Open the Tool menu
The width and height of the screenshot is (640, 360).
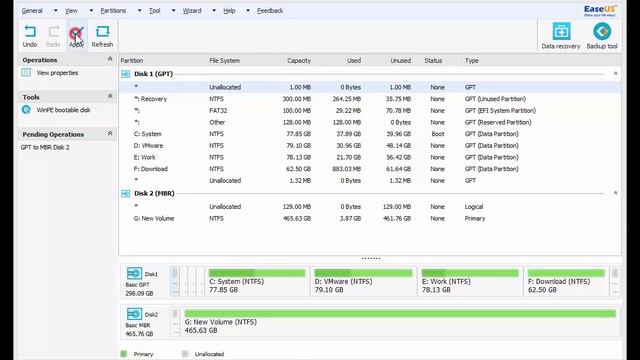click(154, 11)
